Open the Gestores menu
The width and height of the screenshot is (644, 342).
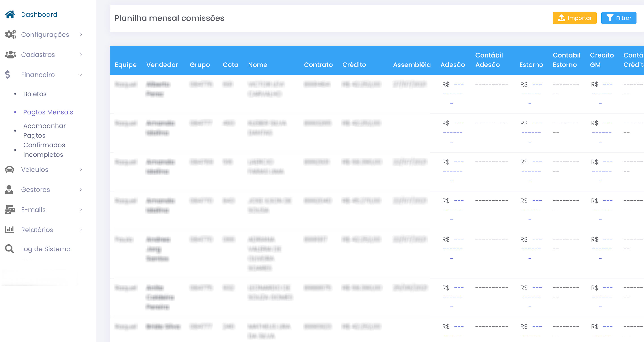35,190
